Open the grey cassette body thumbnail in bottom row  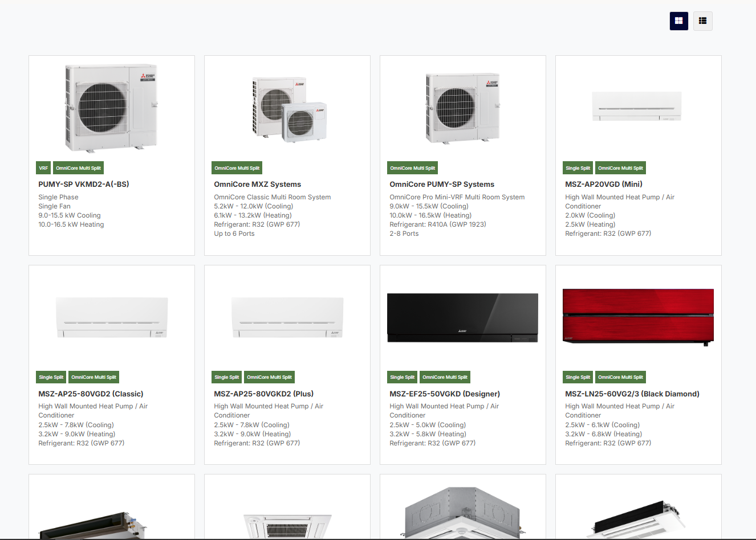[462, 513]
